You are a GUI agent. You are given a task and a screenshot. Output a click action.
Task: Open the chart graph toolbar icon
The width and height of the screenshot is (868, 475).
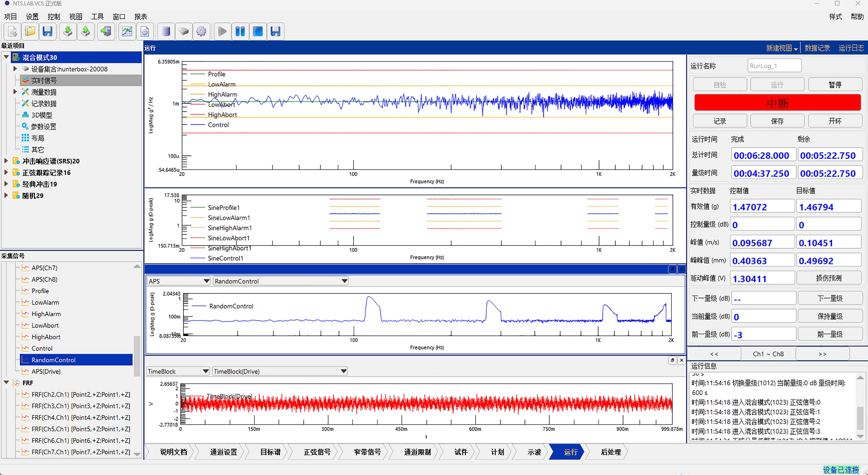(127, 32)
